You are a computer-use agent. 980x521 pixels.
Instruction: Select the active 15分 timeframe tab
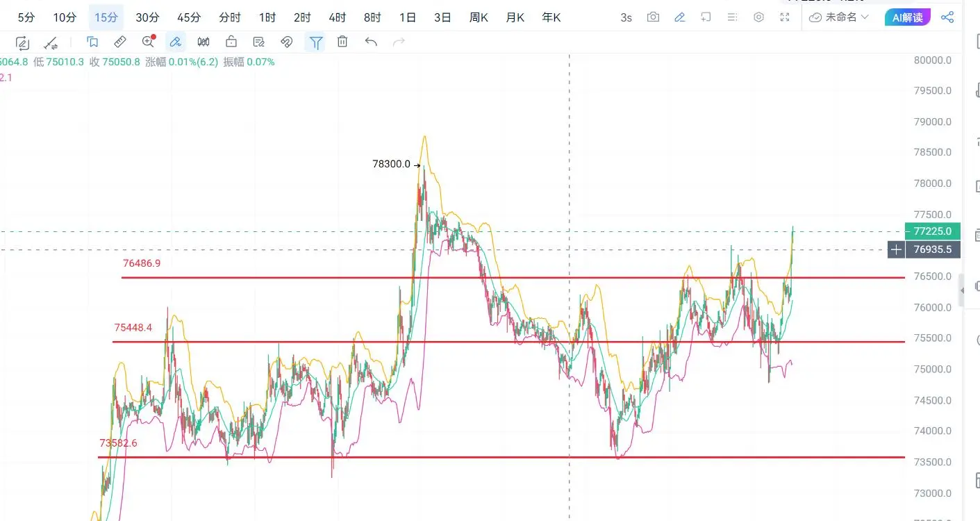click(x=106, y=17)
